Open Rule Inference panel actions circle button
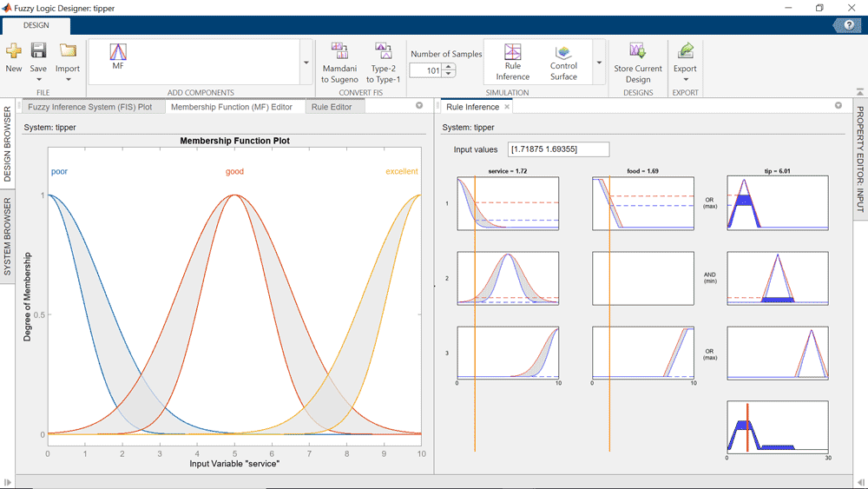 click(x=838, y=105)
